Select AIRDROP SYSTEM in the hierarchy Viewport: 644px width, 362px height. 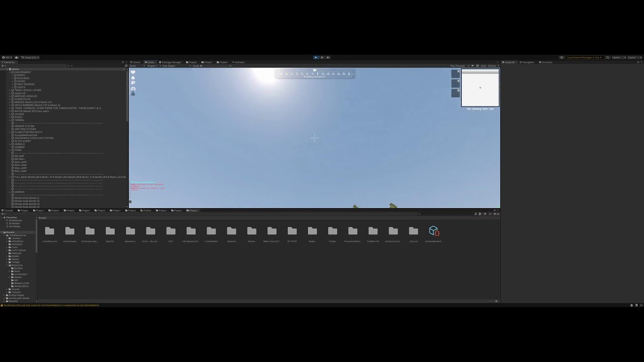pos(24,126)
